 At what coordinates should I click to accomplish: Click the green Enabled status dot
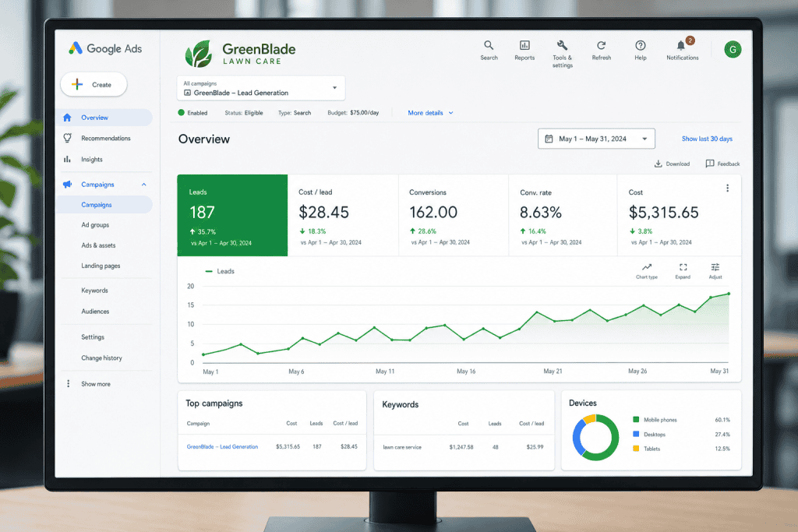click(181, 112)
